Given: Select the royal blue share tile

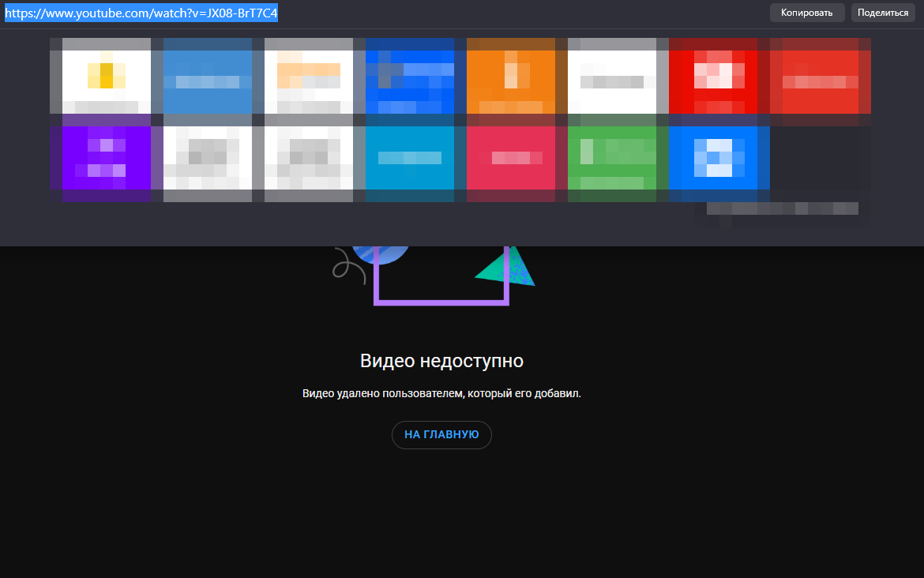Looking at the screenshot, I should [x=410, y=76].
